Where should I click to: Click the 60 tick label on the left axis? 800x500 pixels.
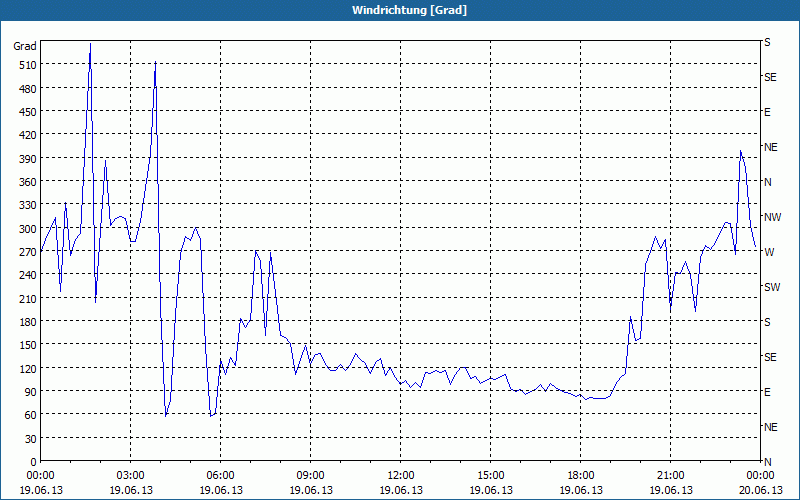31,415
